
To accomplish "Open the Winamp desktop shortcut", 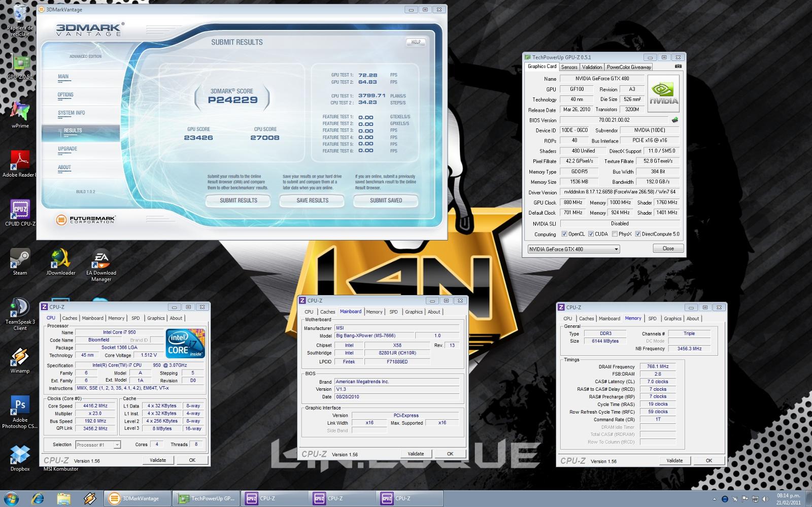I will 20,360.
